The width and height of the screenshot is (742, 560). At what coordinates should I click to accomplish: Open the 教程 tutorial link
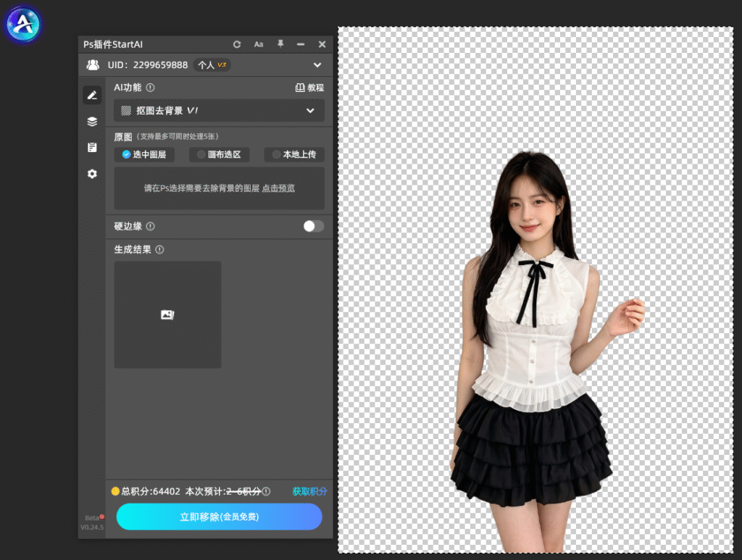pyautogui.click(x=310, y=88)
